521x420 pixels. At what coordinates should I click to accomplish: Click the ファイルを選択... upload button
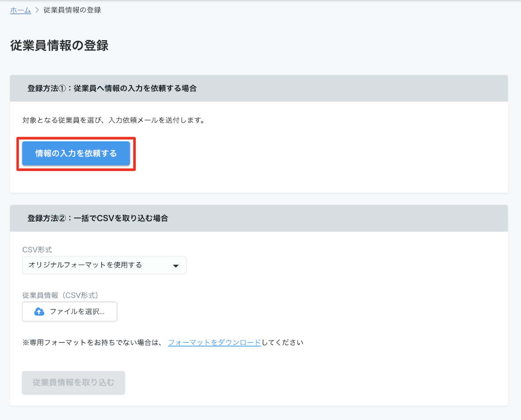coord(70,311)
